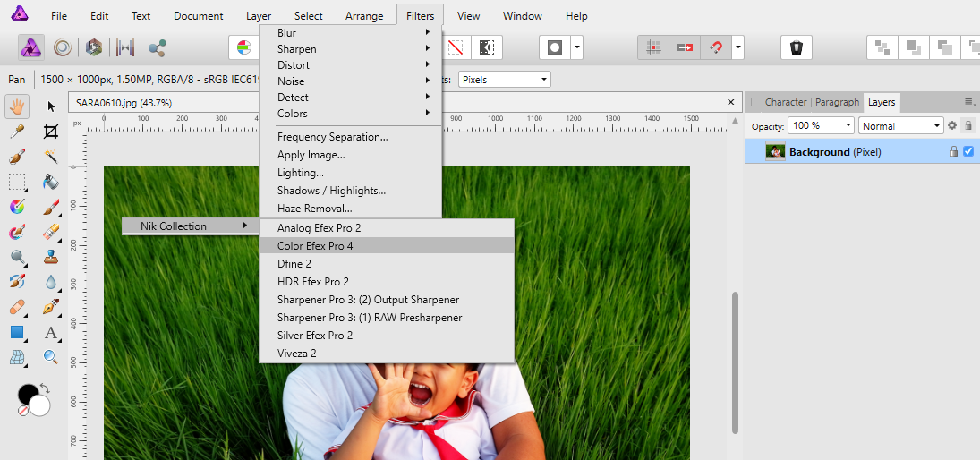Click the Assistant Manager tuxedo icon

coord(797,47)
